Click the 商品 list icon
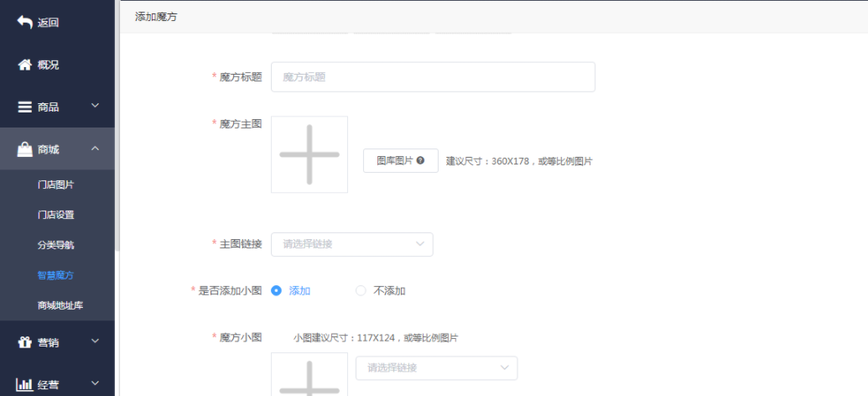Viewport: 868px width, 396px height. click(25, 107)
